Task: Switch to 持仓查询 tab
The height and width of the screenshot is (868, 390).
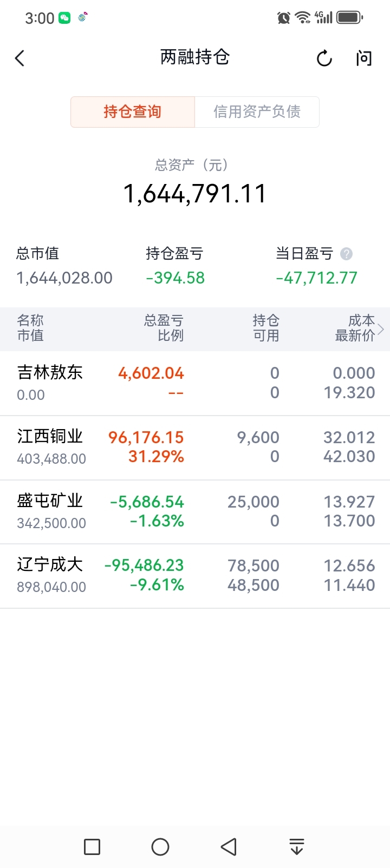Action: coord(133,112)
